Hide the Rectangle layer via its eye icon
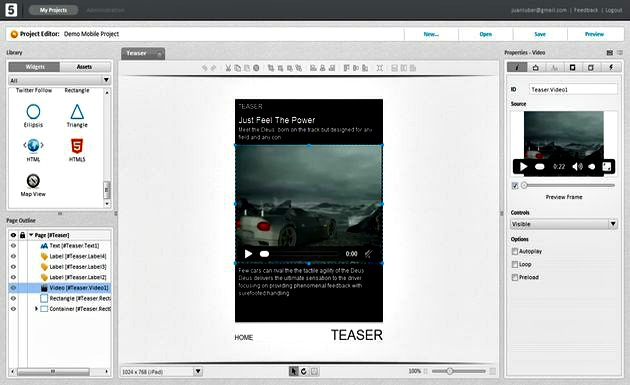This screenshot has height=385, width=630. tap(13, 298)
